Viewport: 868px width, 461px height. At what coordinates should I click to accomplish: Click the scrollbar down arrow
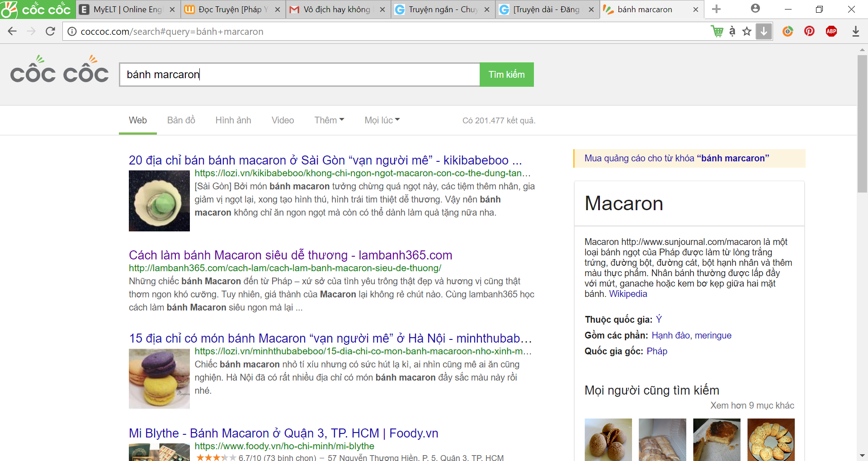[x=862, y=456]
